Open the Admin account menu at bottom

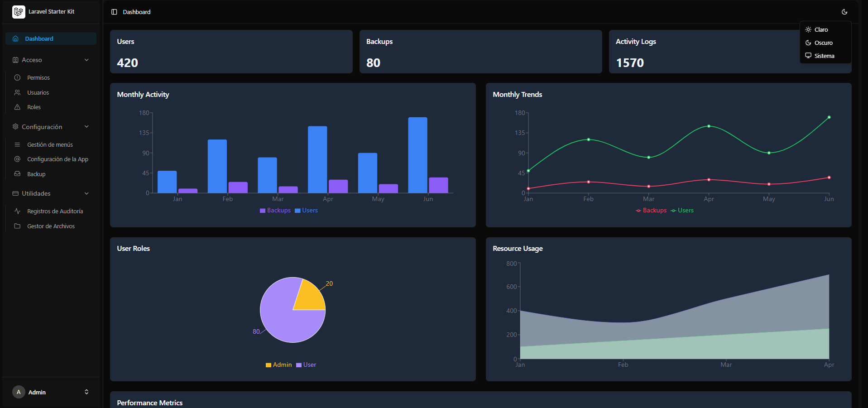50,392
